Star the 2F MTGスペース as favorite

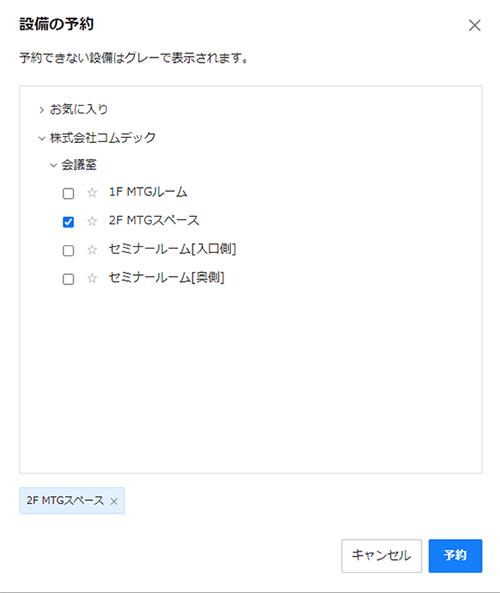92,221
